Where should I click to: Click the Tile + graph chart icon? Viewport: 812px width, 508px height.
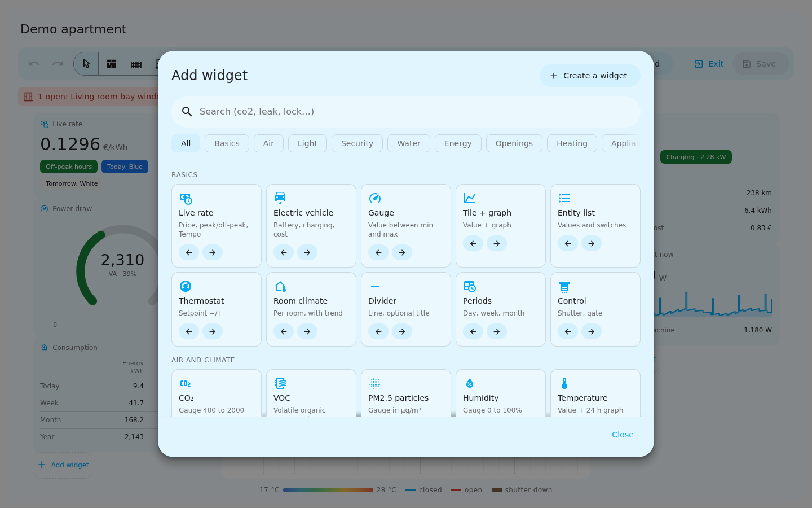tap(470, 198)
